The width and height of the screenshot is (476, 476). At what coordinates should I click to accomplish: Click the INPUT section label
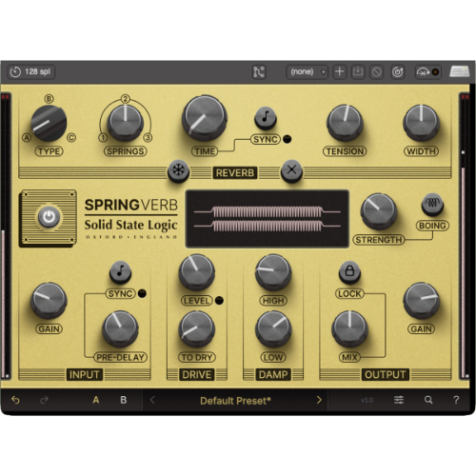coord(84,374)
